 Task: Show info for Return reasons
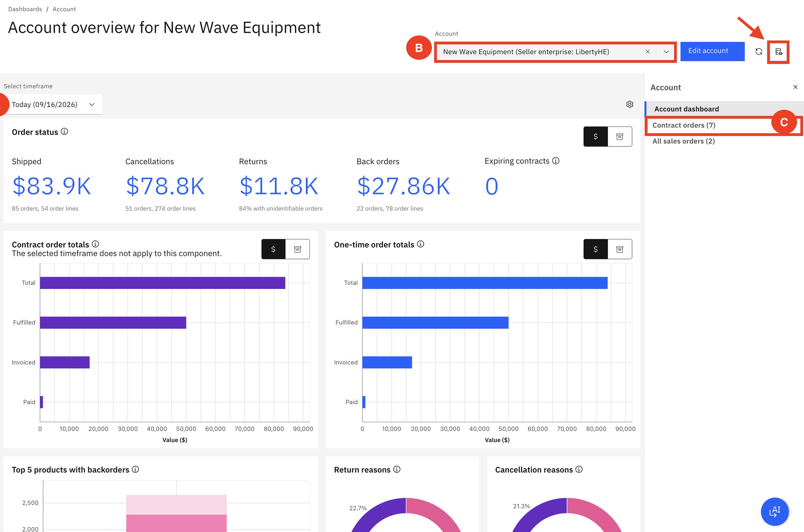click(x=397, y=469)
